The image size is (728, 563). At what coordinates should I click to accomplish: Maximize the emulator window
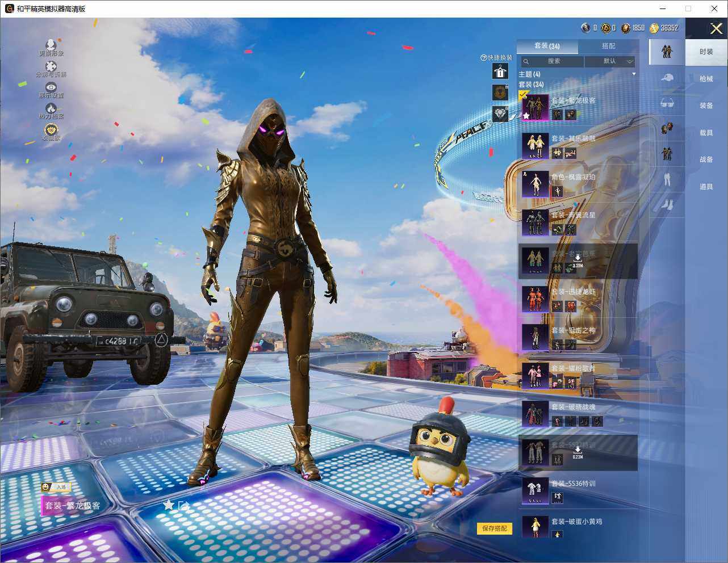[688, 9]
